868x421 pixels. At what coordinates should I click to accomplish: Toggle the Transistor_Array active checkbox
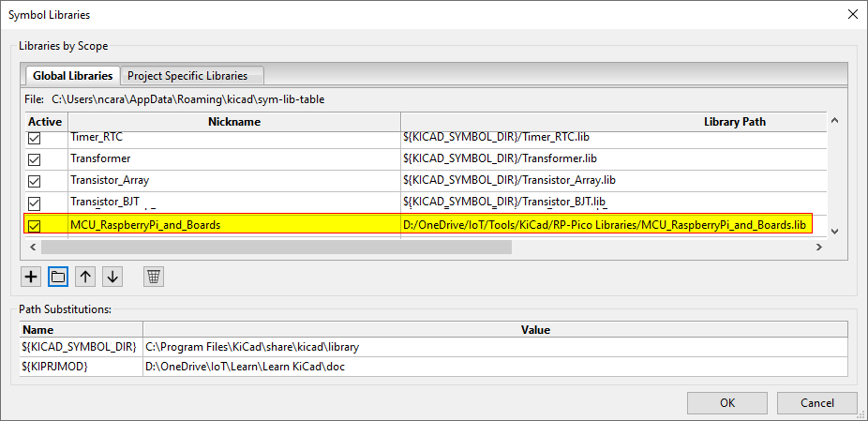point(35,181)
